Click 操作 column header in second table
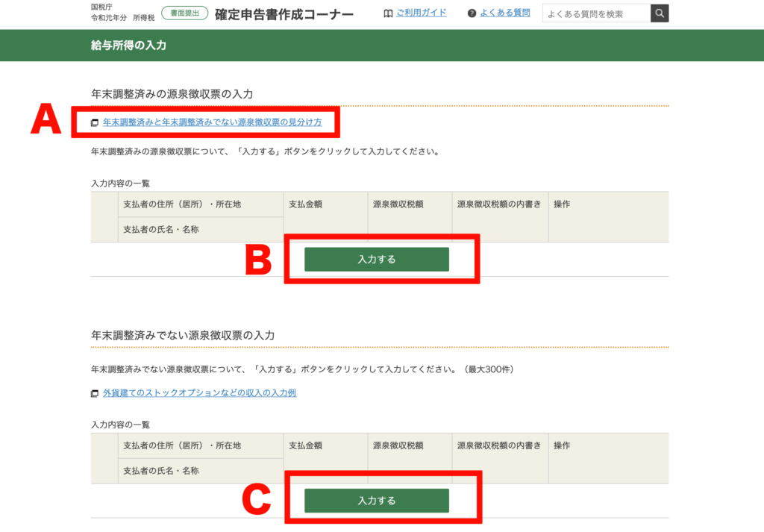Viewport: 764px width, 532px height. tap(561, 445)
